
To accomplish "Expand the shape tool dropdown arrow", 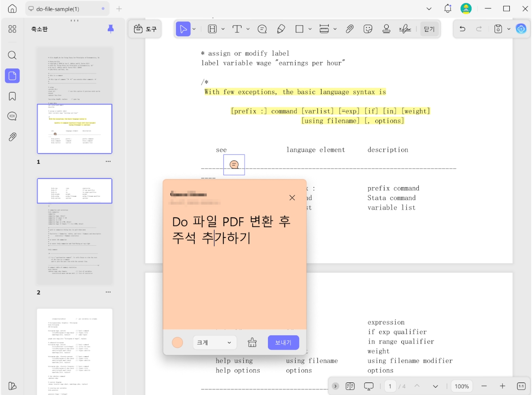I will tap(310, 29).
